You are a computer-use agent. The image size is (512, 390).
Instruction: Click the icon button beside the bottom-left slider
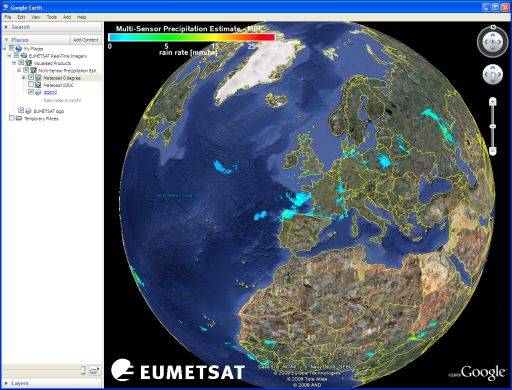pos(95,370)
